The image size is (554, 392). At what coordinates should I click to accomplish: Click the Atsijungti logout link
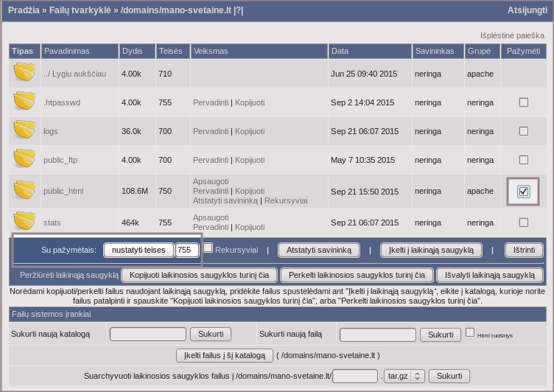click(x=527, y=10)
